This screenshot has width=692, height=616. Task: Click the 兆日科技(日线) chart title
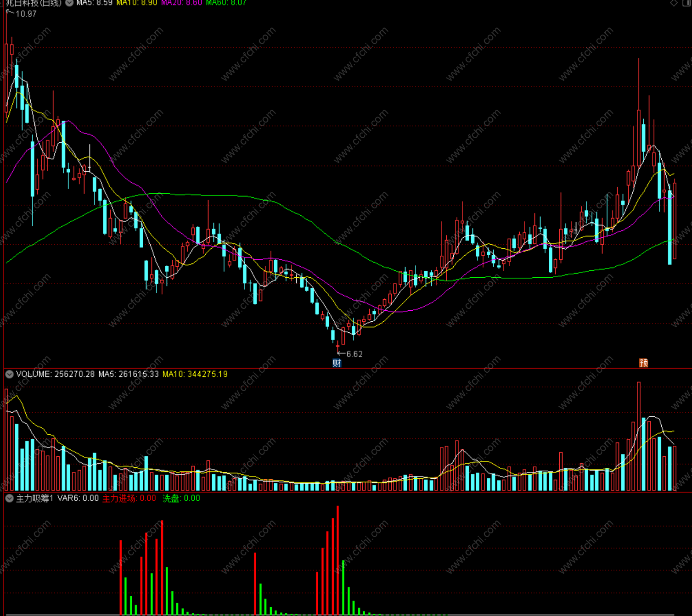pos(34,3)
